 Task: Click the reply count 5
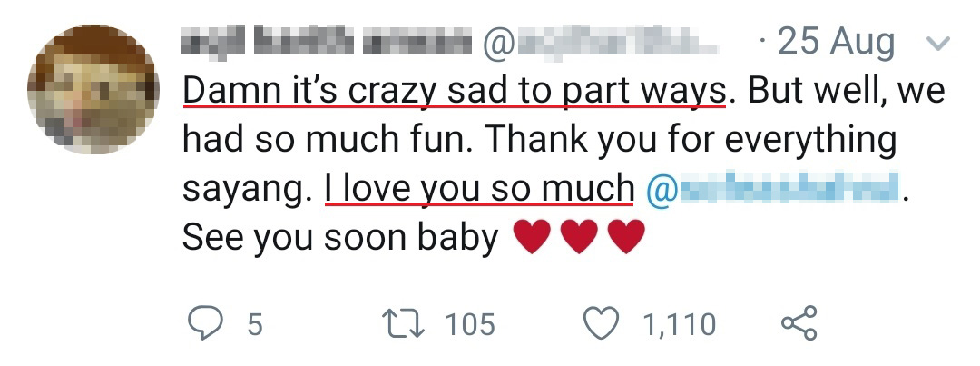(x=254, y=324)
